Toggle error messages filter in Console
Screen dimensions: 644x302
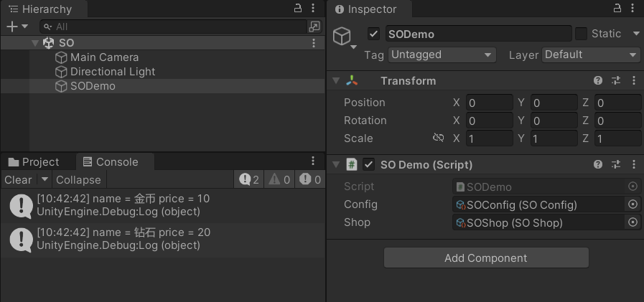click(310, 180)
